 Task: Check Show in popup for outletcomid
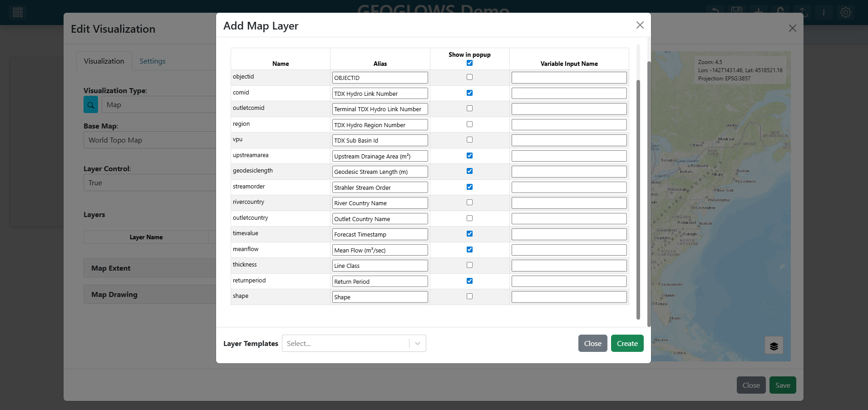(469, 109)
